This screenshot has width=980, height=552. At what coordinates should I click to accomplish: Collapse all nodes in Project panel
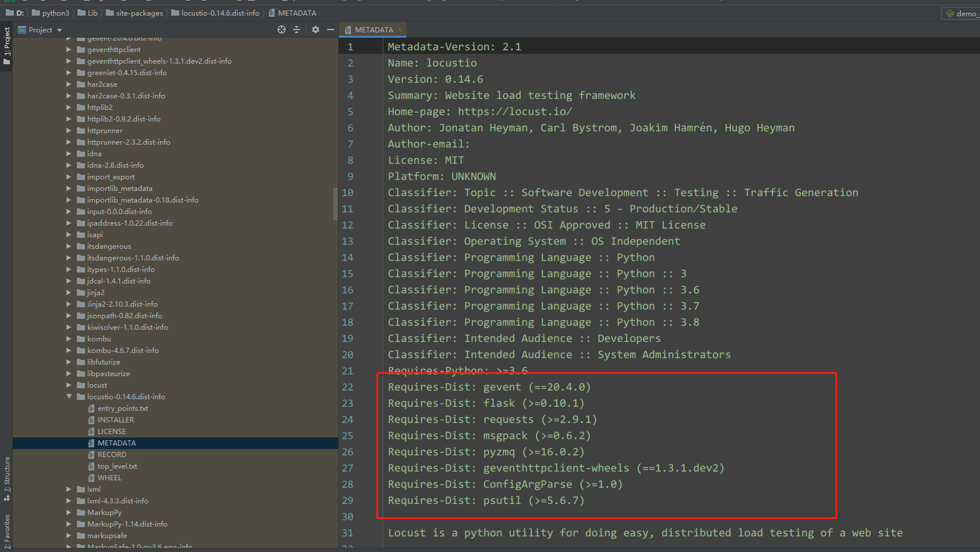tap(297, 30)
